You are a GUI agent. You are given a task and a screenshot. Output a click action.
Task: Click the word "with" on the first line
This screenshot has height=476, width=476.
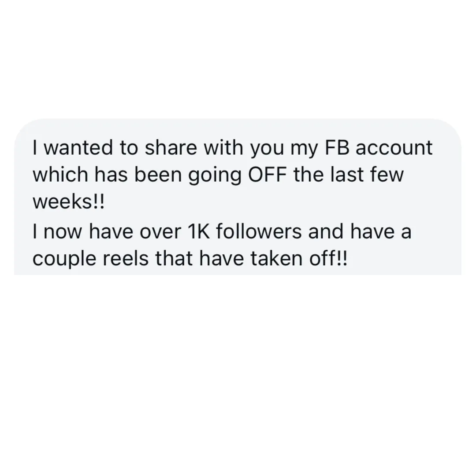(x=223, y=148)
